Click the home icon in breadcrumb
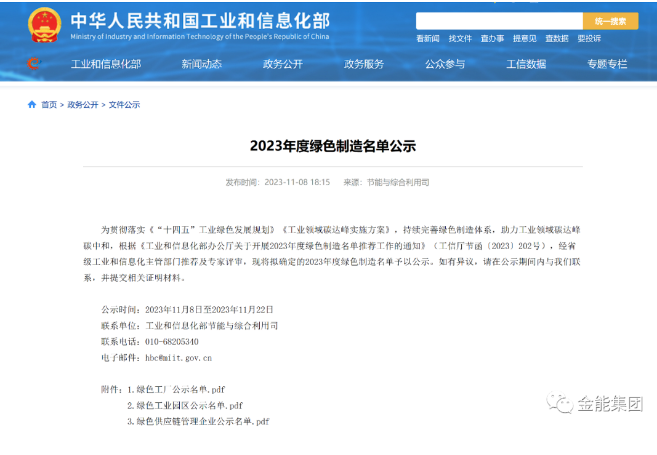The image size is (657, 455). (32, 104)
